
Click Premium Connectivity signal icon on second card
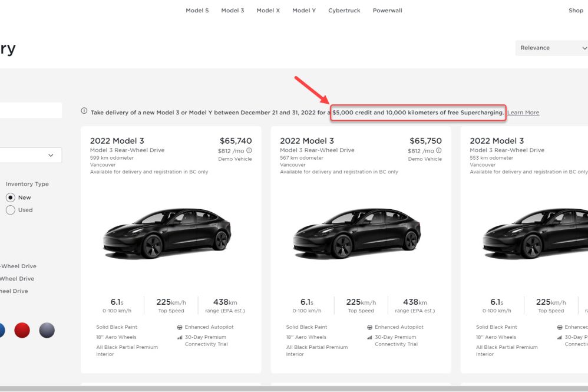pyautogui.click(x=369, y=337)
